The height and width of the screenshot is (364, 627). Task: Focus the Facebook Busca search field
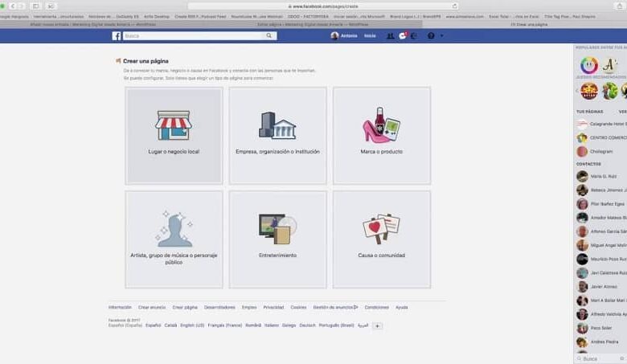click(x=193, y=35)
